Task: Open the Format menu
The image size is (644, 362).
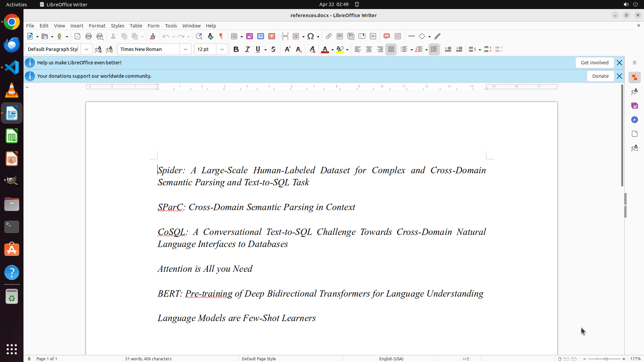Action: click(x=97, y=26)
